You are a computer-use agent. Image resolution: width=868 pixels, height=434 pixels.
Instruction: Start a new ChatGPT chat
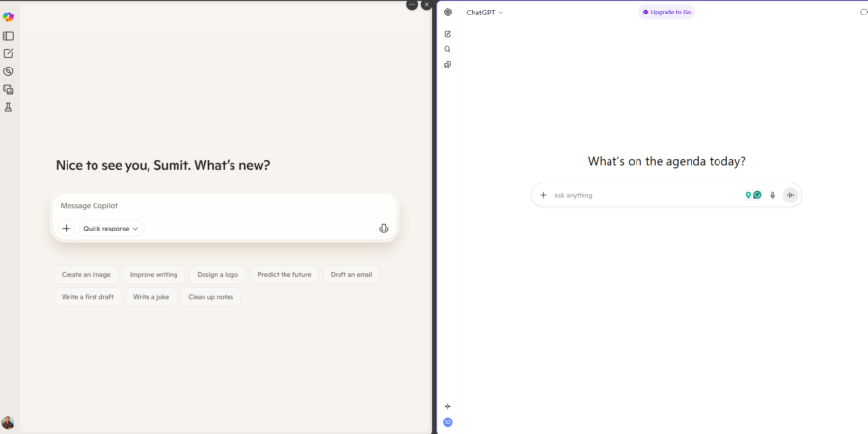(448, 34)
